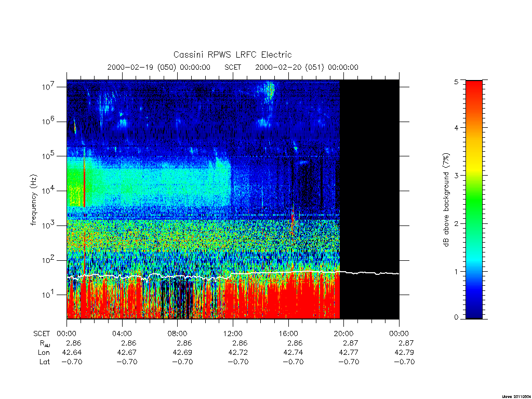
Task: Click the Lat row label
Action: 45,362
